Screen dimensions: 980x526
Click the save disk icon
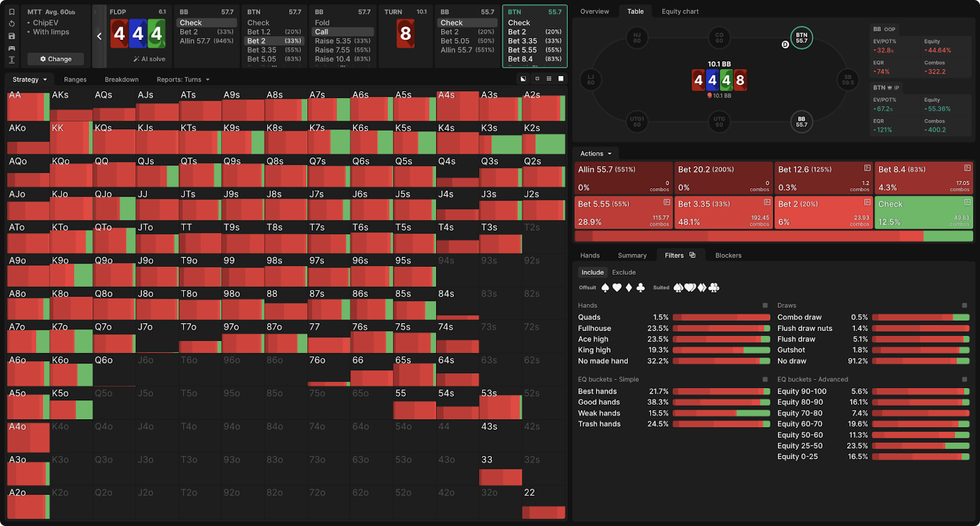pos(12,36)
